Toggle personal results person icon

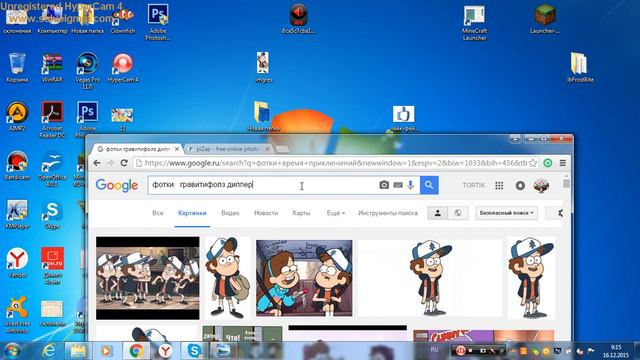pos(438,213)
